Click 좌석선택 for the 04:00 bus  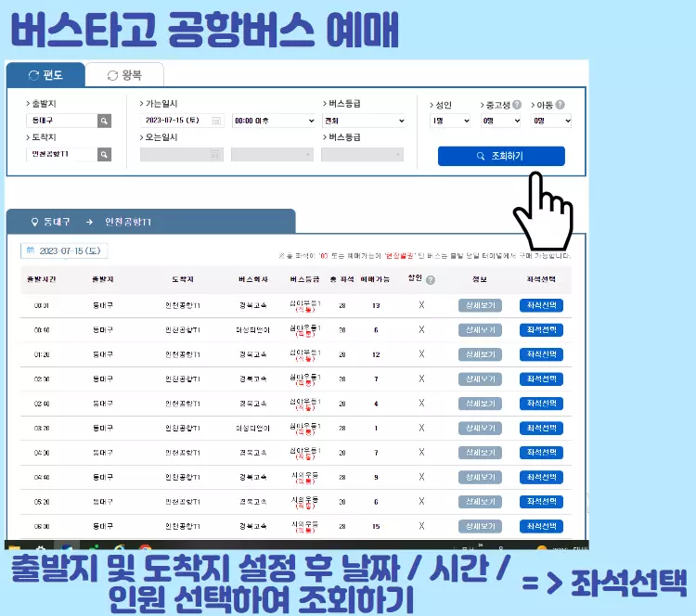click(x=541, y=452)
